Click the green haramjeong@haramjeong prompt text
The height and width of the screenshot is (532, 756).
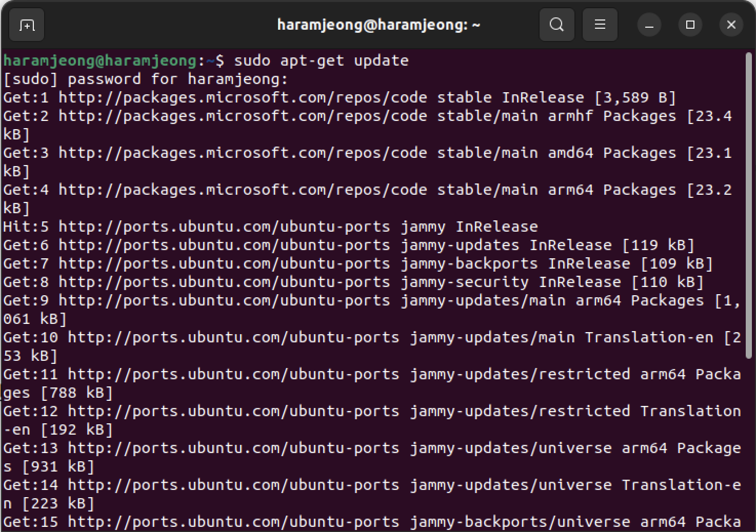100,60
